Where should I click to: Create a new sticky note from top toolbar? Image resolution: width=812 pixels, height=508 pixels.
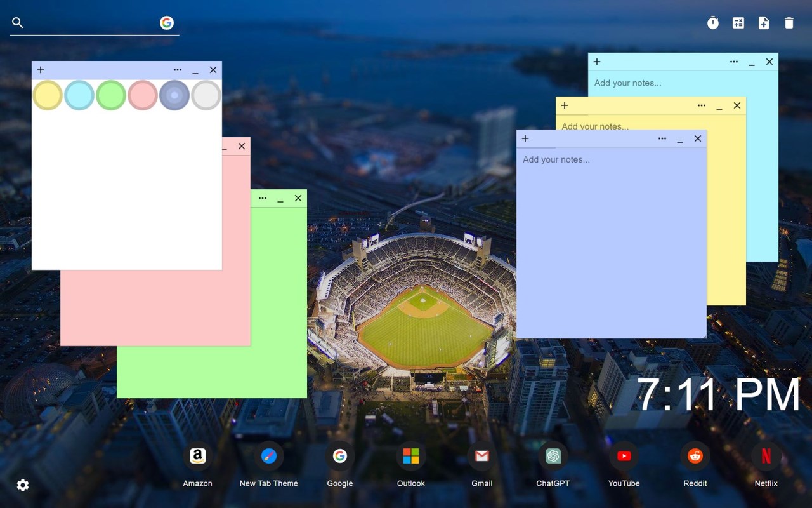[x=764, y=23]
